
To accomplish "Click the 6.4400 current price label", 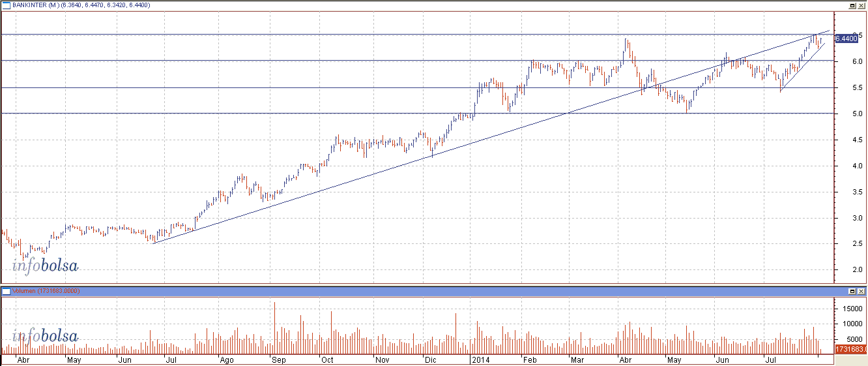I will (846, 39).
